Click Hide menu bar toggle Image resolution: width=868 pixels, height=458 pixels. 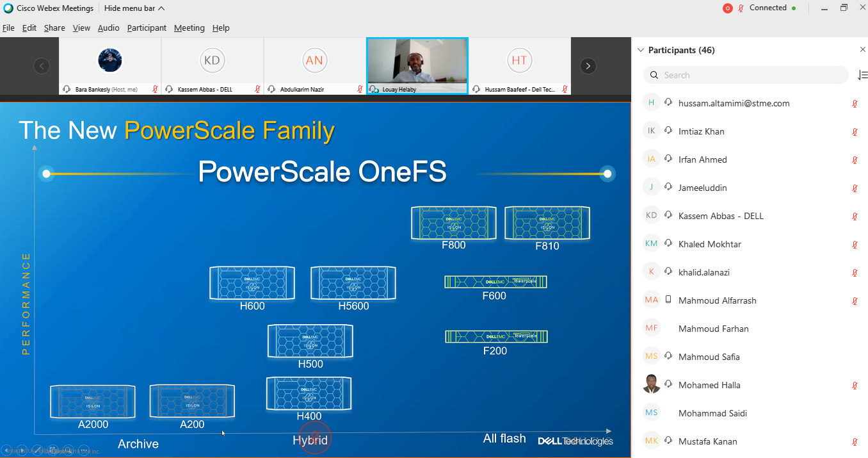(134, 8)
